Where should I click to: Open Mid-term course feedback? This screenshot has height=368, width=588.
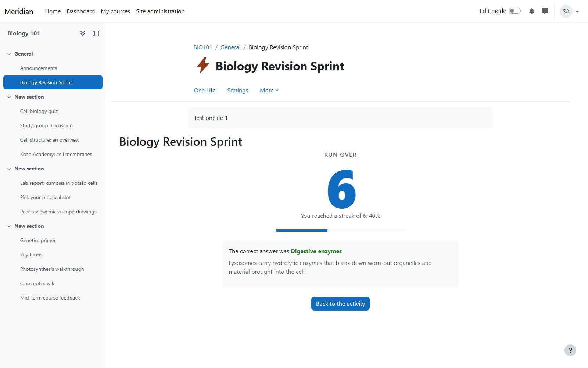click(x=50, y=298)
